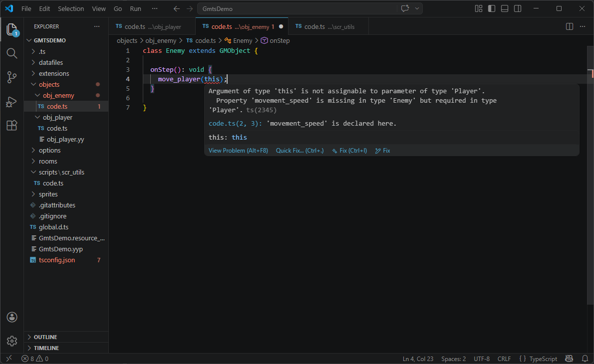Screen dimensions: 594x364
Task: Toggle the primary sidebar visibility
Action: (x=492, y=8)
